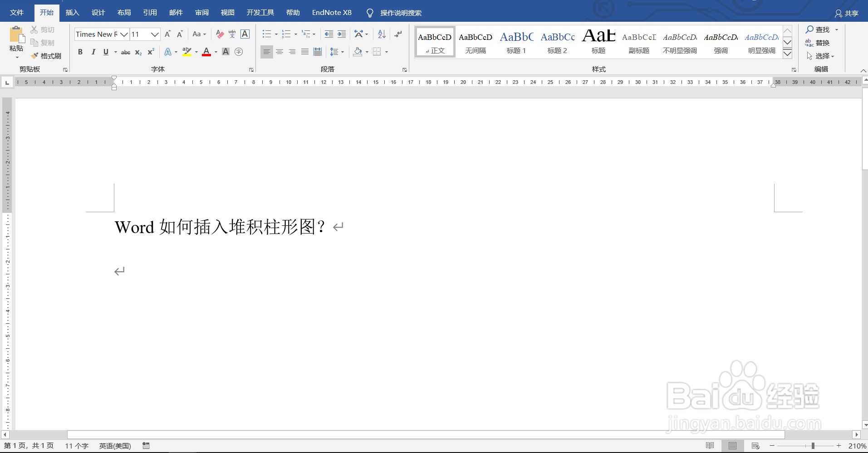Apply the red font color (A with red bar)
Screen dimensions: 868x453
206,52
